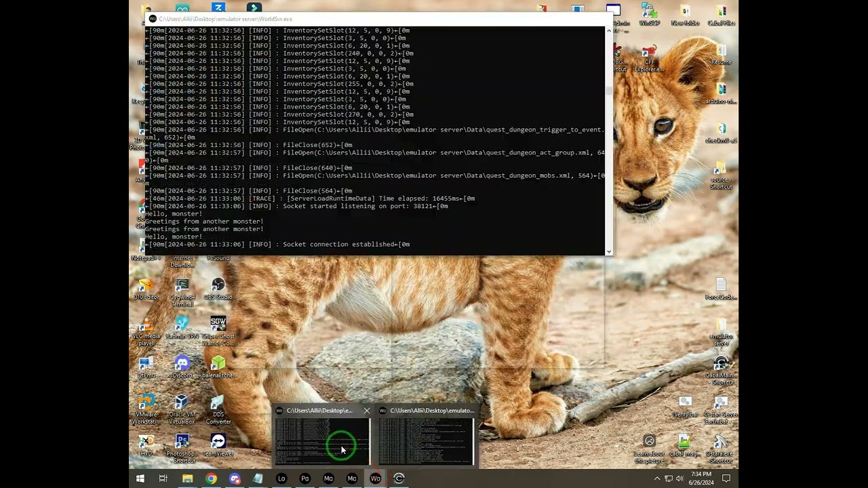
Task: Click the Discord icon in the taskbar
Action: [235, 479]
